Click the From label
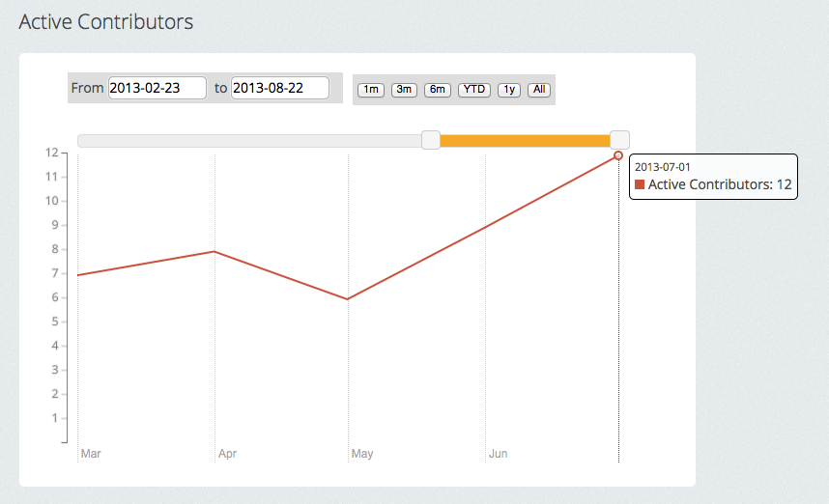This screenshot has width=829, height=504. 87,88
